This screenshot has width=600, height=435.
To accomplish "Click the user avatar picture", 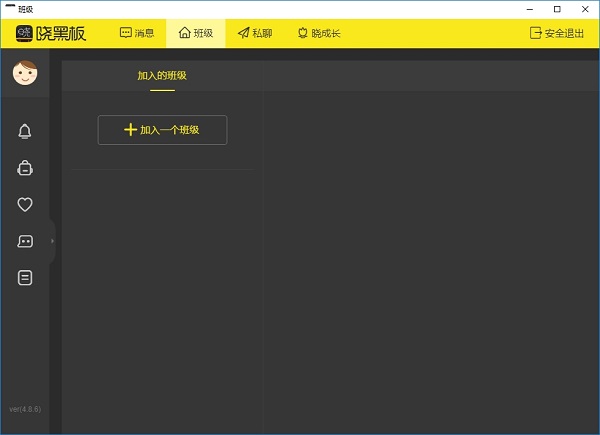I will pos(25,73).
